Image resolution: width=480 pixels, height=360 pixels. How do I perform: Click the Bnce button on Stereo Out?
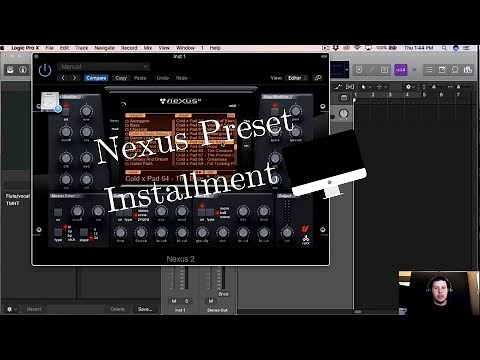[x=223, y=294]
